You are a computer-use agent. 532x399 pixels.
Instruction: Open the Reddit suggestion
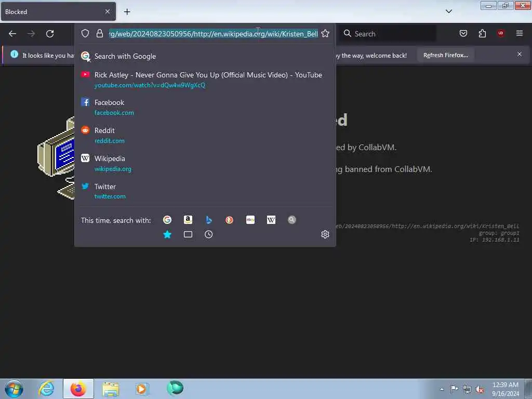click(205, 136)
